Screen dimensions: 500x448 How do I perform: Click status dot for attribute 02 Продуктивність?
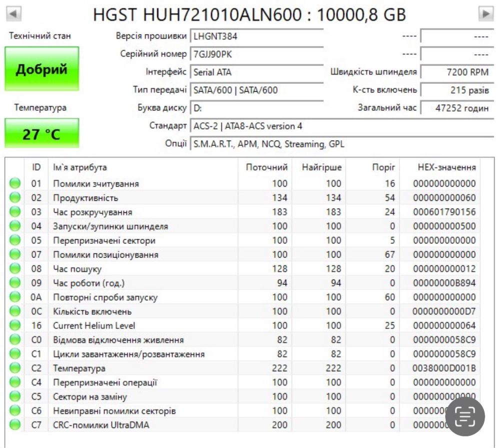[15, 197]
